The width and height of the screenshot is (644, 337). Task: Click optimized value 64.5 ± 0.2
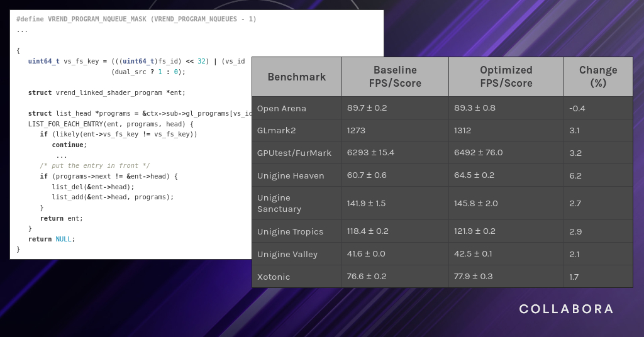(x=474, y=175)
